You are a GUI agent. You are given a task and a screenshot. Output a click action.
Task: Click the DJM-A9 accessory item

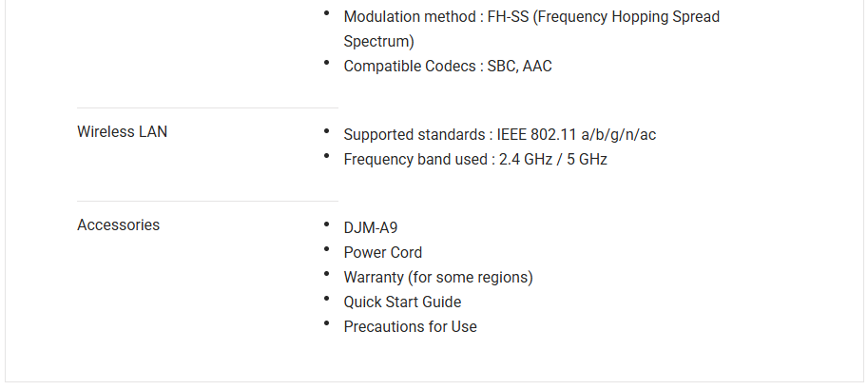[370, 228]
